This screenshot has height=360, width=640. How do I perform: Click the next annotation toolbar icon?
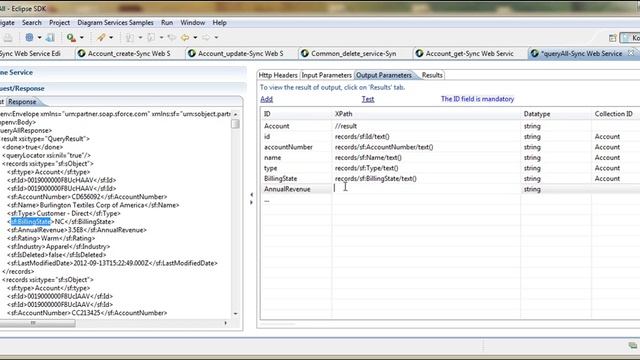coord(130,38)
